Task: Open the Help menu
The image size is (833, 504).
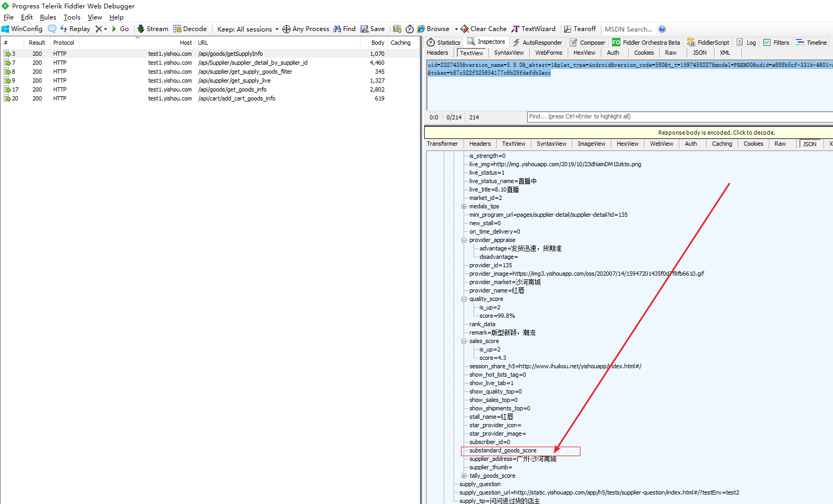Action: click(x=116, y=17)
